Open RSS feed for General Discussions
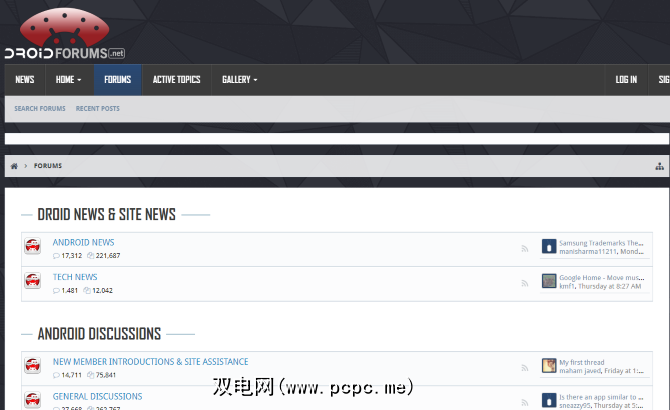 [x=525, y=403]
